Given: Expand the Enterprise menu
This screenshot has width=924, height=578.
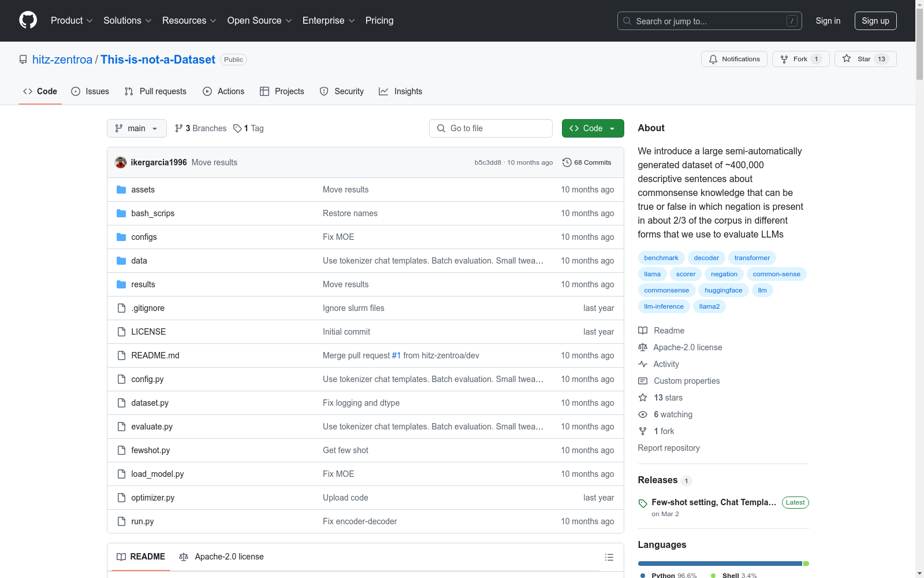Looking at the screenshot, I should tap(328, 20).
